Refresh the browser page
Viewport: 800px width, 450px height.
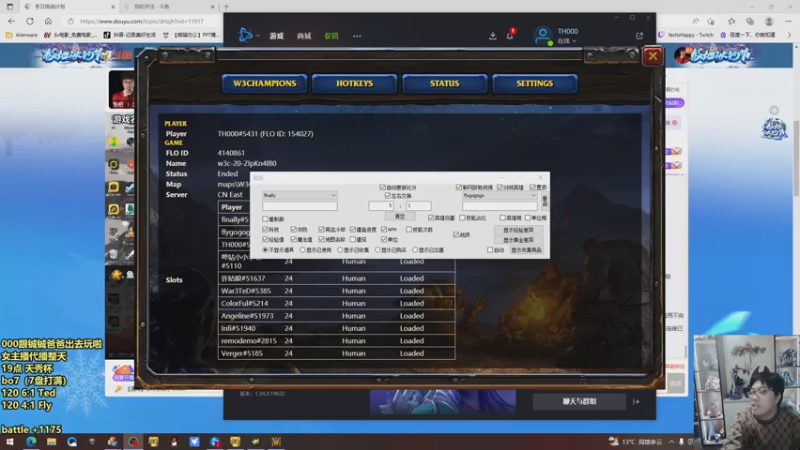(30, 21)
